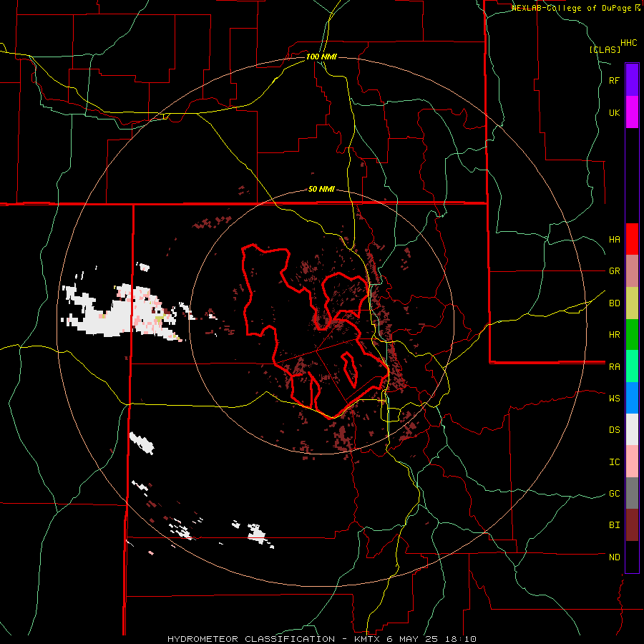Click the 'HA' legend label

click(614, 240)
